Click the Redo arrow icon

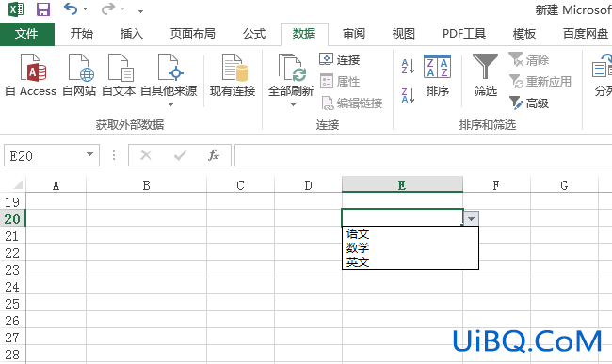click(108, 8)
